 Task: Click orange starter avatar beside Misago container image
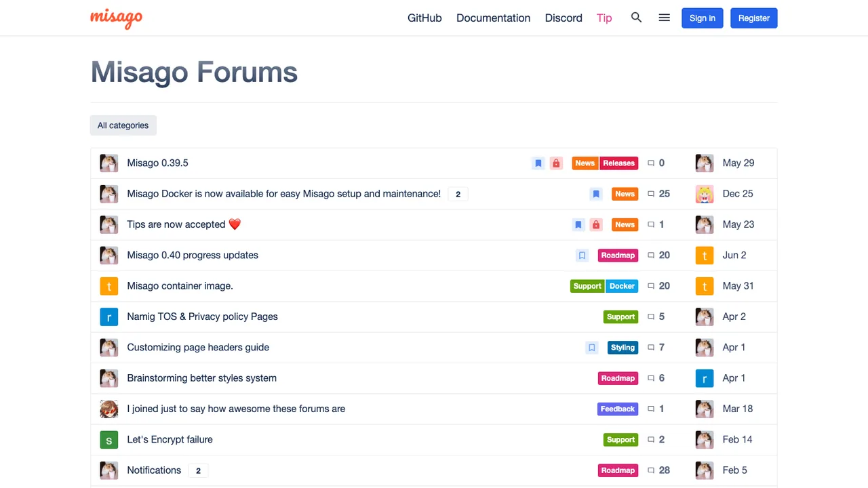click(x=109, y=286)
